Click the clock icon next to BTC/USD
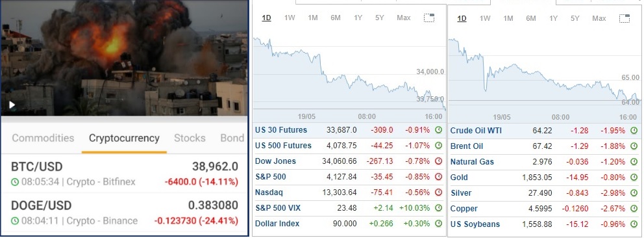 click(15, 181)
